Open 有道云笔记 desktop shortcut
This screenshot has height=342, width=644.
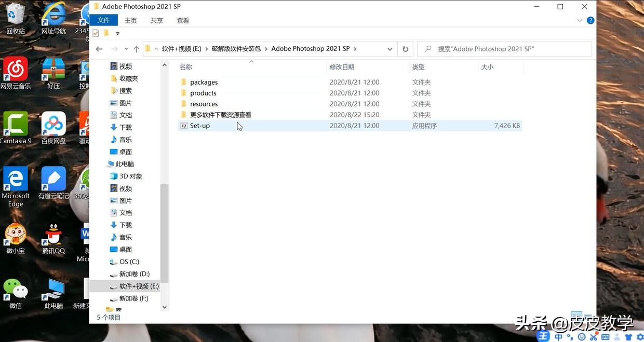point(55,183)
